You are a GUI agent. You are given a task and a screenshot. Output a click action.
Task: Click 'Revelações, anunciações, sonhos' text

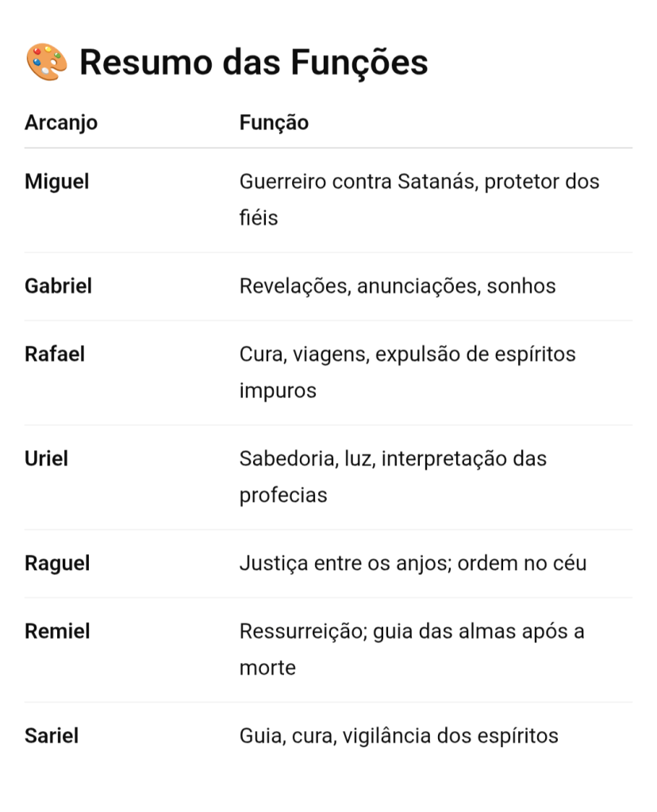398,286
